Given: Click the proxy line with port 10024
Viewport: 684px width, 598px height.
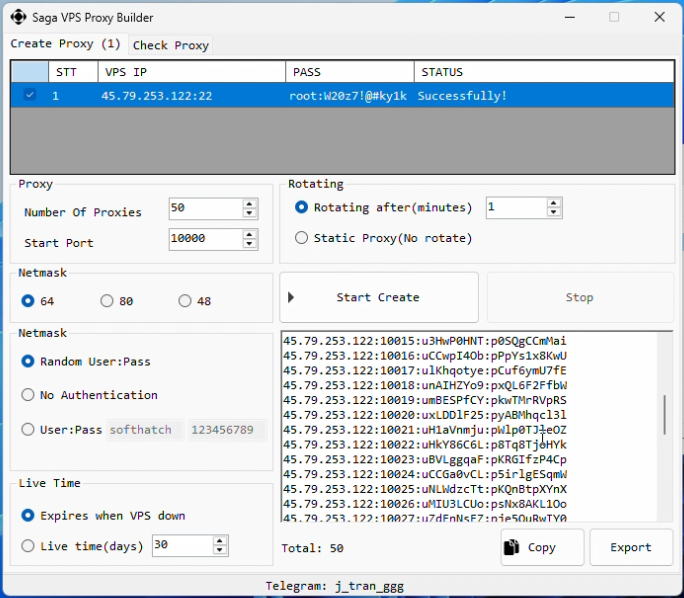Looking at the screenshot, I should [x=425, y=475].
